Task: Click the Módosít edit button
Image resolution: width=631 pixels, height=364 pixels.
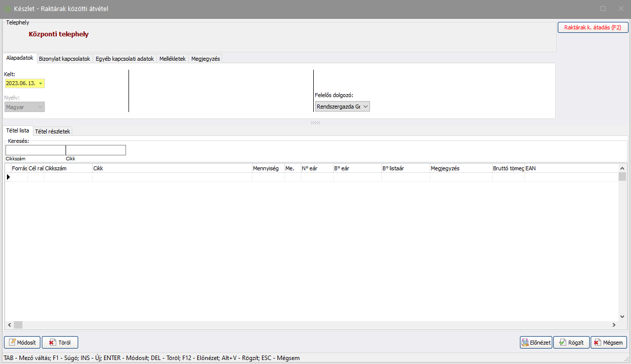Action: pos(22,343)
